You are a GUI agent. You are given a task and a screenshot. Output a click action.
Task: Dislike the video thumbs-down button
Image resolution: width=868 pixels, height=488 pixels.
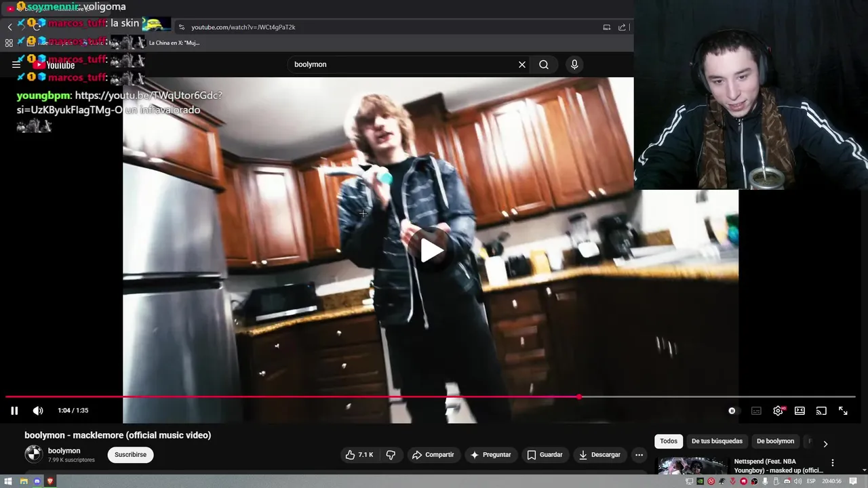tap(391, 455)
